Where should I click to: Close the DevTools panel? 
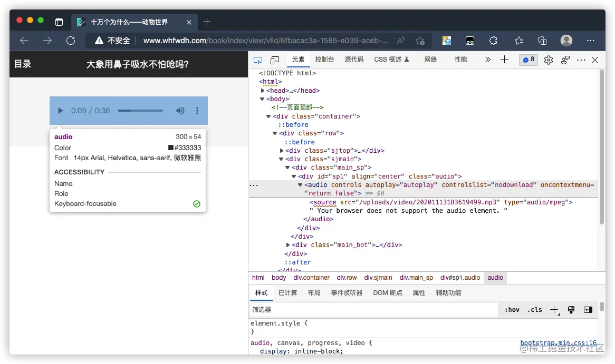tap(595, 60)
